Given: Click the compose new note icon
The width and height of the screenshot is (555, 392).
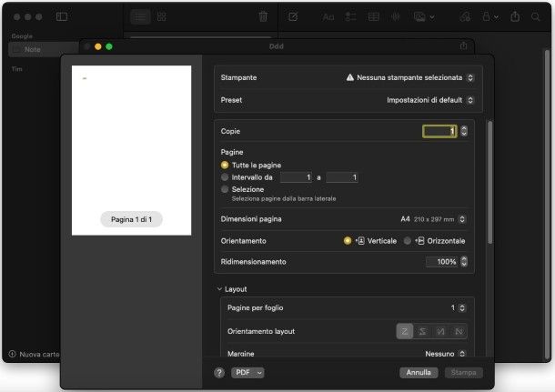Looking at the screenshot, I should [x=294, y=16].
